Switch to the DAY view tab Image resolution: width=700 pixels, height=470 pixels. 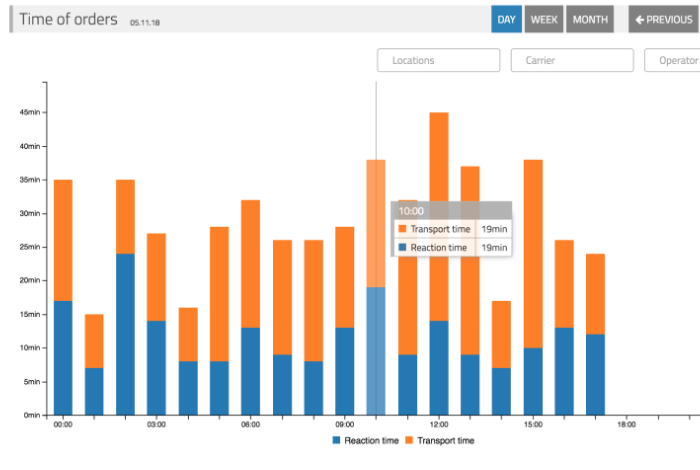point(506,19)
